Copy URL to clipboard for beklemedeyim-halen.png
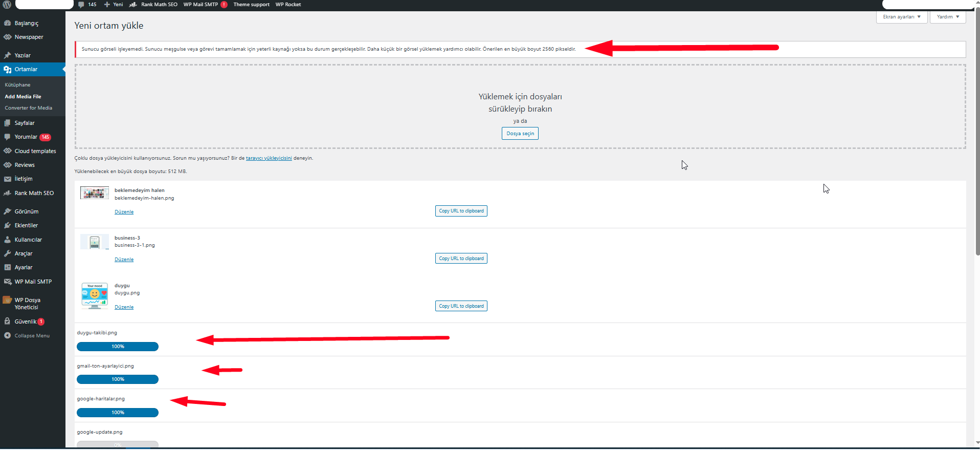This screenshot has width=980, height=450. coord(461,211)
